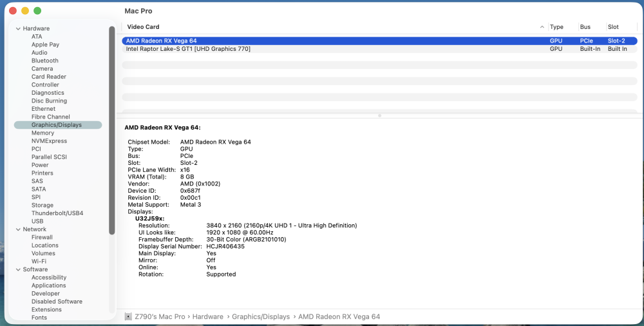Screen dimensions: 644x326
Task: Open Fibre Channel section
Action: click(50, 117)
